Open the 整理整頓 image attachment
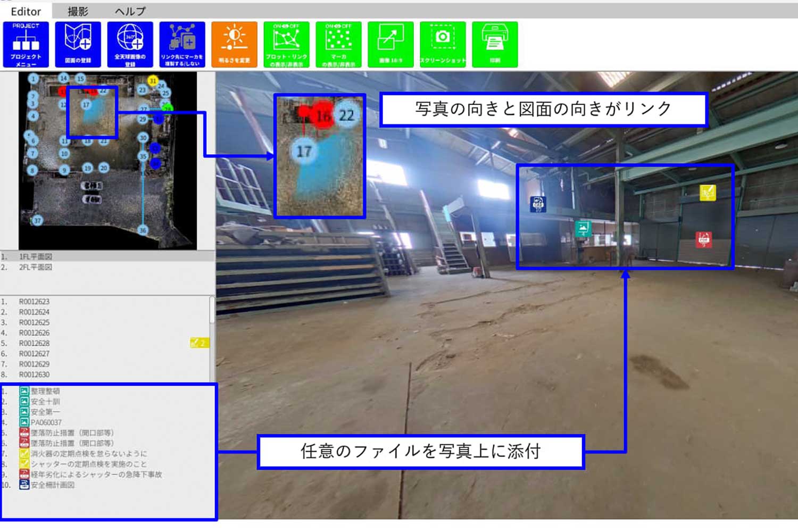Viewport: 798px width, 532px height. [45, 391]
